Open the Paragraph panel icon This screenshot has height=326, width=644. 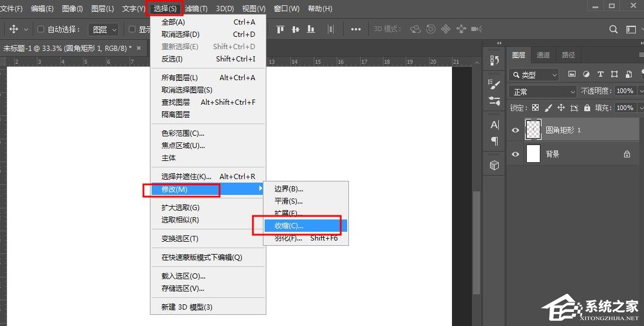[495, 141]
